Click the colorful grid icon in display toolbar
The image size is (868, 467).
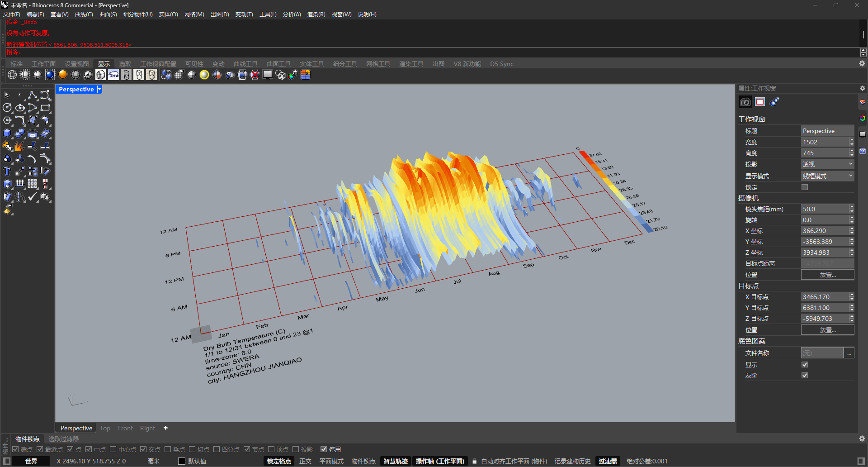coord(306,75)
